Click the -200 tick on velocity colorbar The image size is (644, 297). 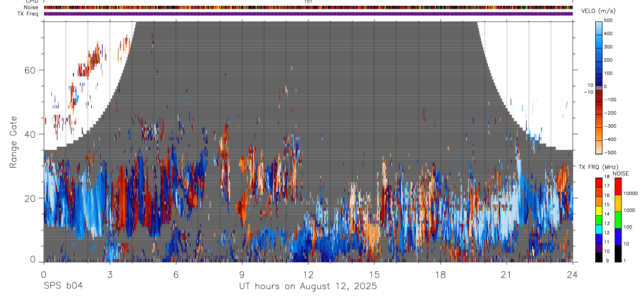click(x=611, y=113)
